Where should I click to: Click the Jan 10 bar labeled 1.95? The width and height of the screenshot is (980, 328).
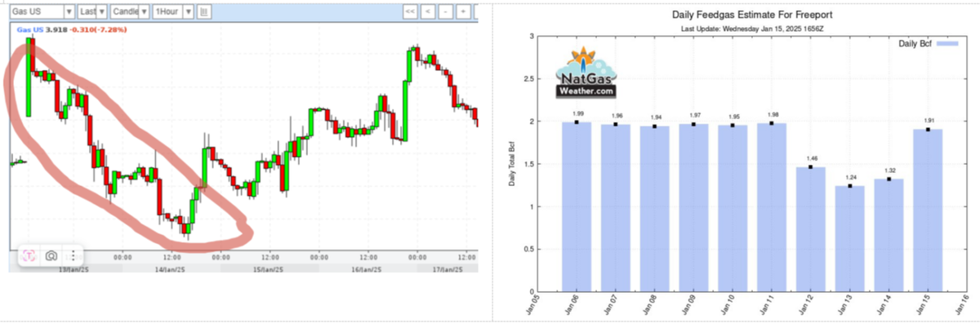click(733, 208)
